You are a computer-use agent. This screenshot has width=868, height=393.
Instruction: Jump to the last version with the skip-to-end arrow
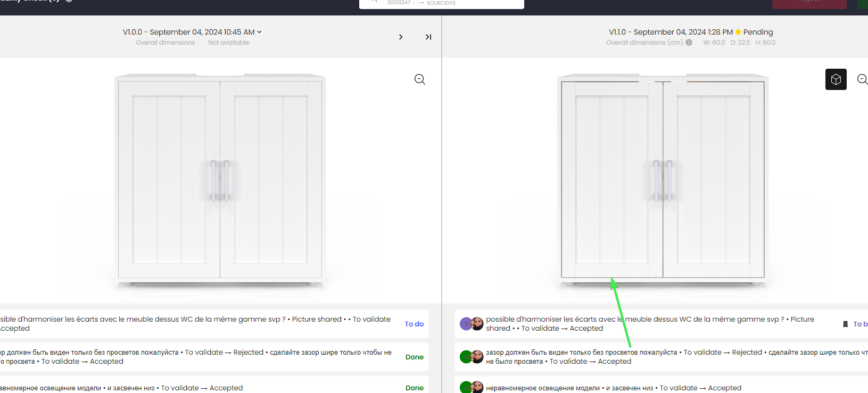point(428,37)
